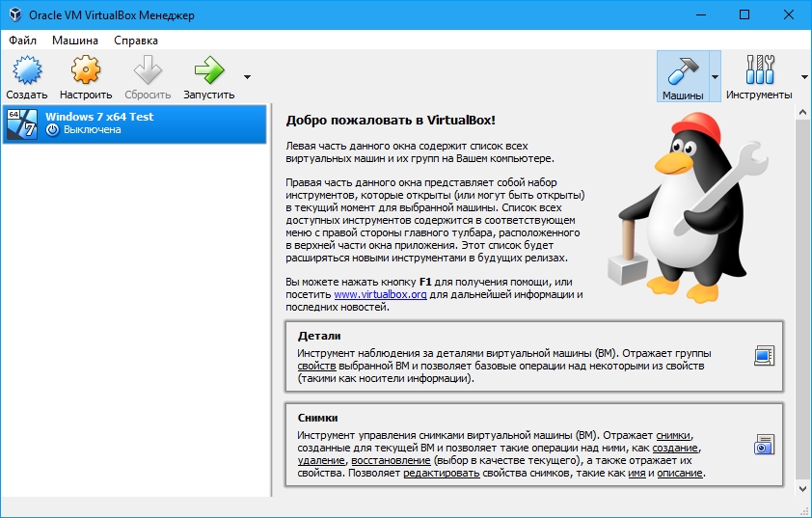Click the снимки link in Снимки description

[x=673, y=435]
